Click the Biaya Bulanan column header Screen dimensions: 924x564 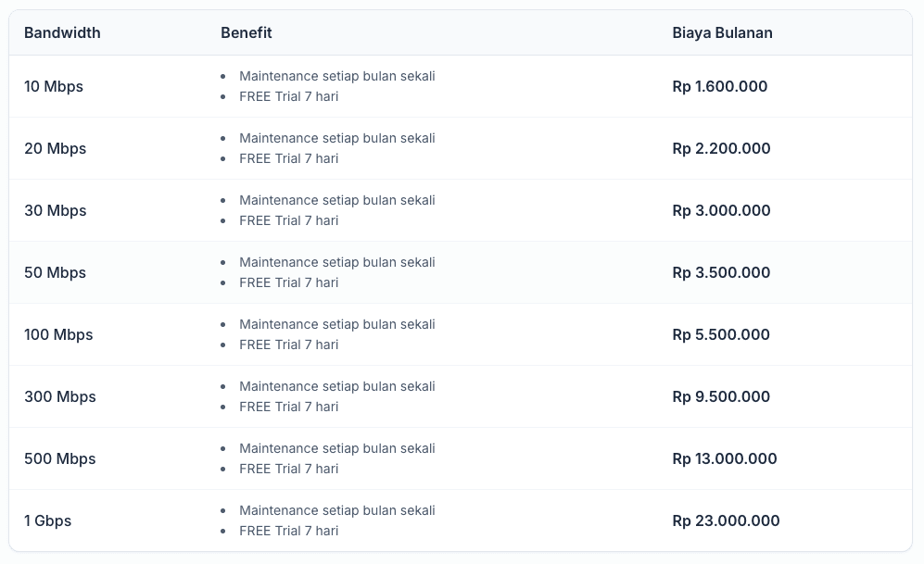click(x=722, y=32)
